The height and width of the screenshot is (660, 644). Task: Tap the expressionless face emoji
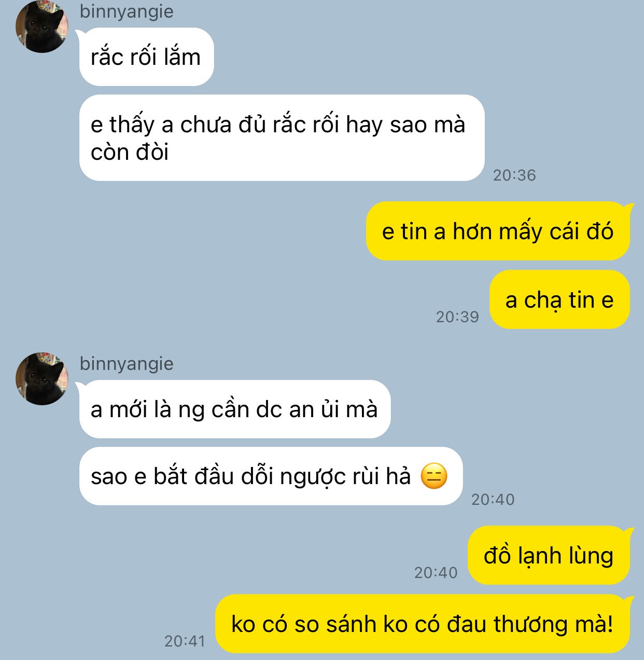coord(434,476)
